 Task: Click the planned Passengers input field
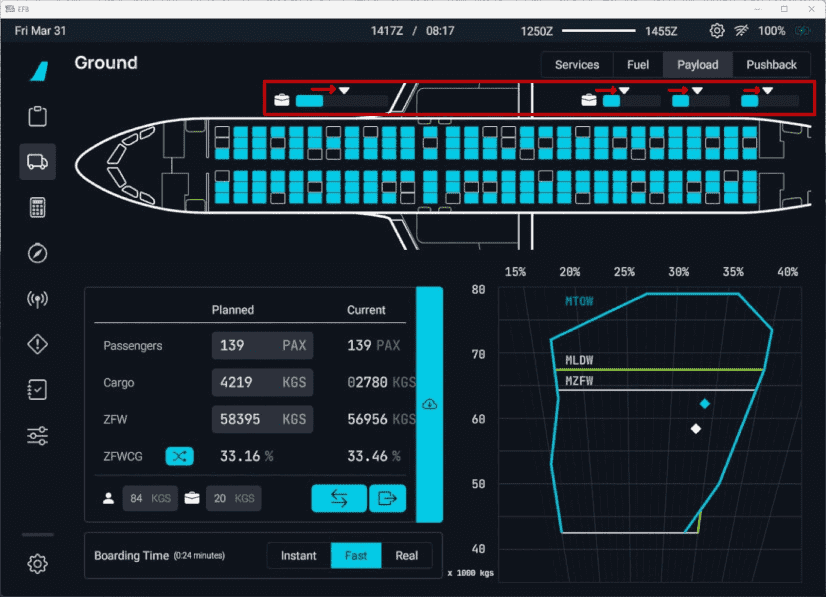pos(262,346)
